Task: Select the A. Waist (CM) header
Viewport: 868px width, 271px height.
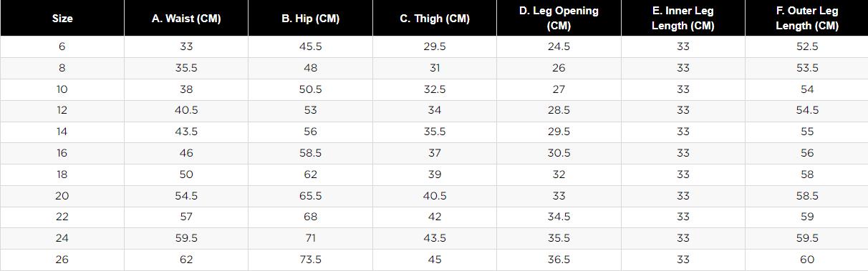Action: coord(186,19)
